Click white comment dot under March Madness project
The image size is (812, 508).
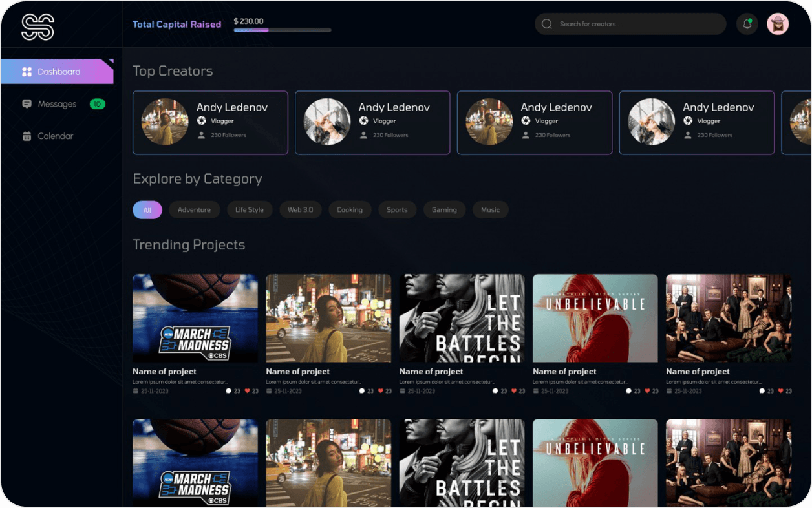tap(228, 391)
